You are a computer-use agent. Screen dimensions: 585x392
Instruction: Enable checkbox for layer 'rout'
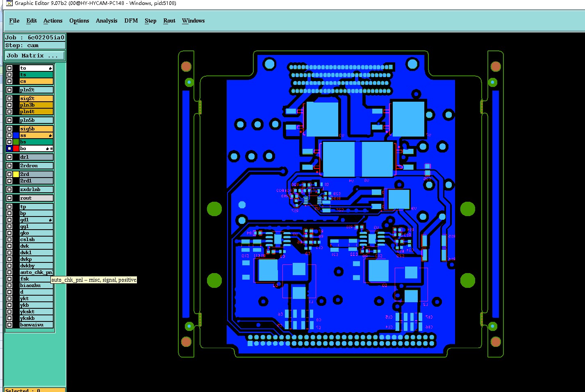(x=9, y=198)
